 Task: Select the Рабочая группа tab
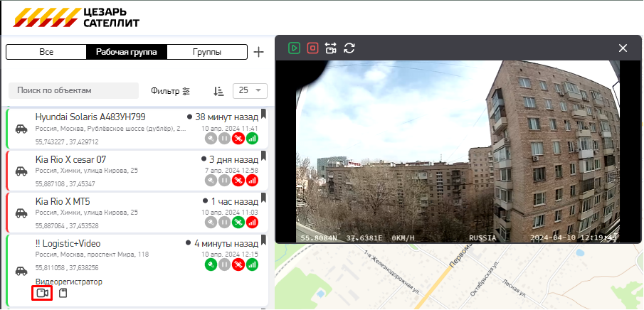127,52
